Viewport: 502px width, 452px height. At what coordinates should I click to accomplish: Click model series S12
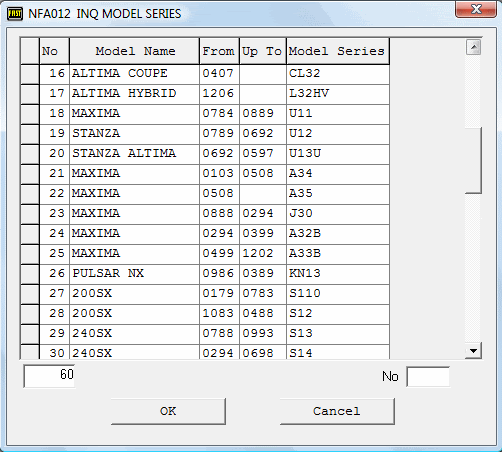coord(338,314)
